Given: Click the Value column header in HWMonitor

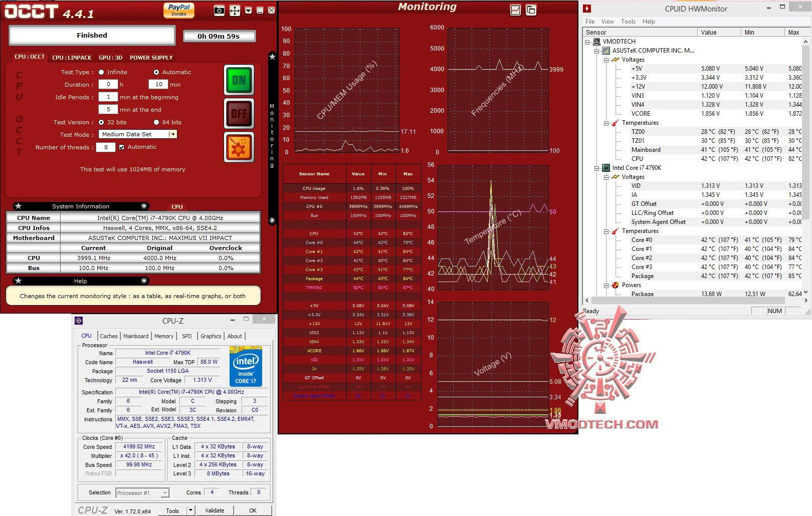Looking at the screenshot, I should pyautogui.click(x=719, y=33).
